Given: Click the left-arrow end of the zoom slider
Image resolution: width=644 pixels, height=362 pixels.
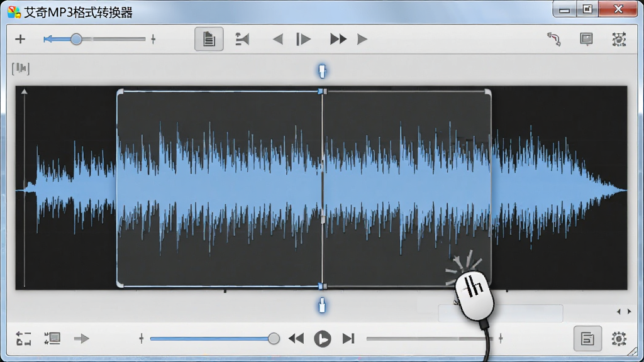Looking at the screenshot, I should coord(48,40).
